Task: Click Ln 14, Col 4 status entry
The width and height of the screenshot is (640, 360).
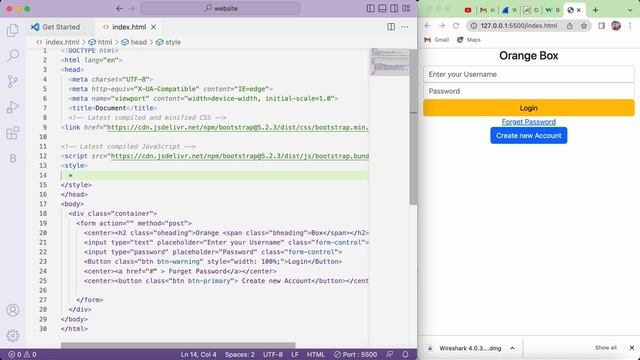Action: coord(198,355)
